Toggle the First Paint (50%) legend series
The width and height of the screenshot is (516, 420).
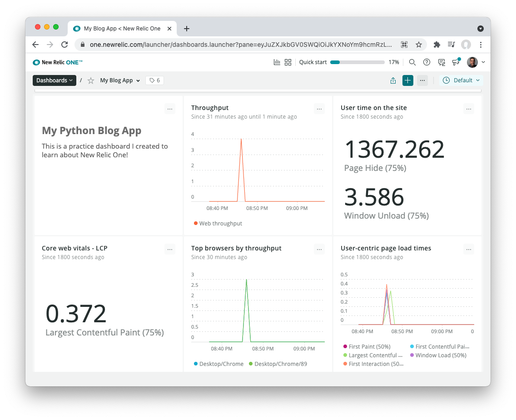366,346
